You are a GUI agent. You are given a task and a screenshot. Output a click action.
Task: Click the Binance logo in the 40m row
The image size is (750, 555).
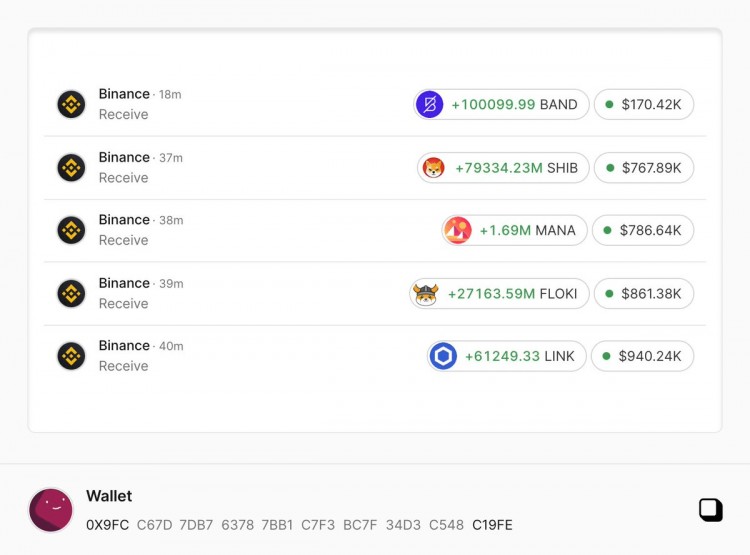[71, 356]
